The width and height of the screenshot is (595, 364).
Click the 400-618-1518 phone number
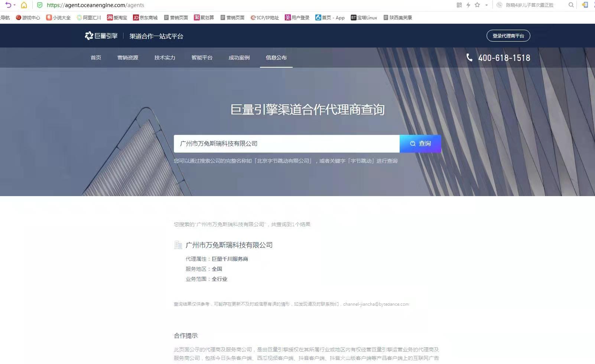[504, 58]
